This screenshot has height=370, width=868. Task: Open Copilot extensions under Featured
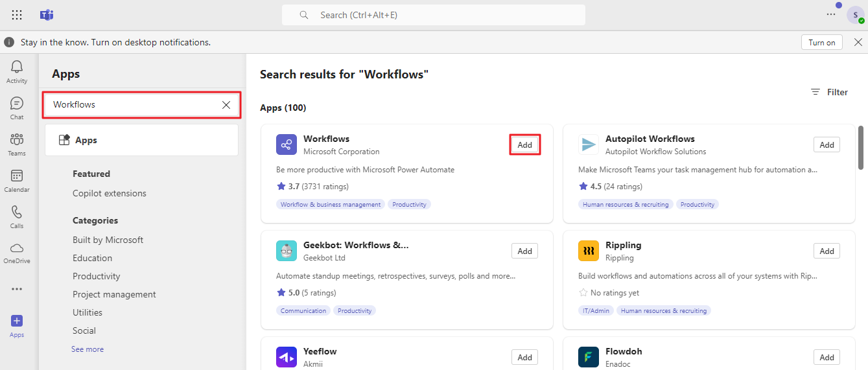pos(110,193)
